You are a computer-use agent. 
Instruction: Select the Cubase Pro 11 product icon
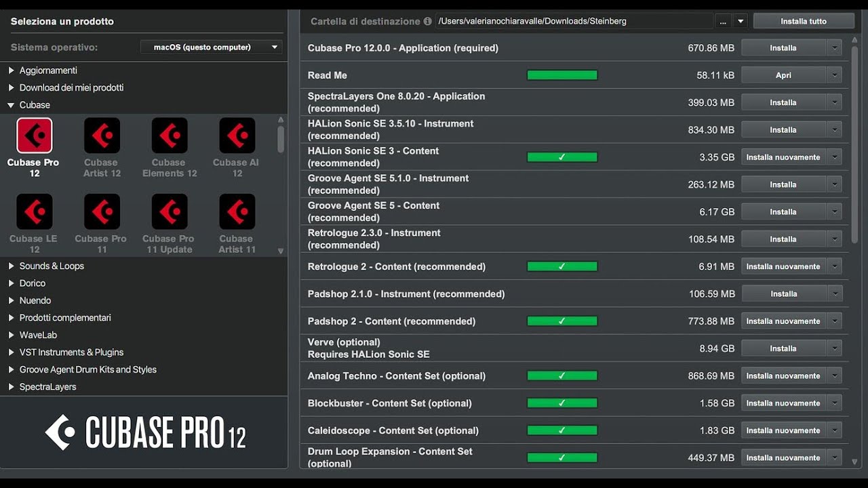[102, 211]
